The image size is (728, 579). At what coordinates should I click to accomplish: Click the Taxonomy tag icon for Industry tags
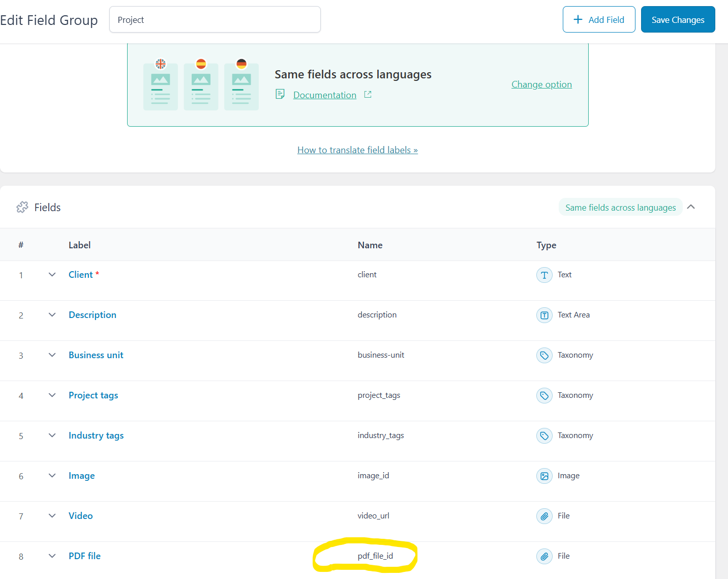(x=544, y=436)
